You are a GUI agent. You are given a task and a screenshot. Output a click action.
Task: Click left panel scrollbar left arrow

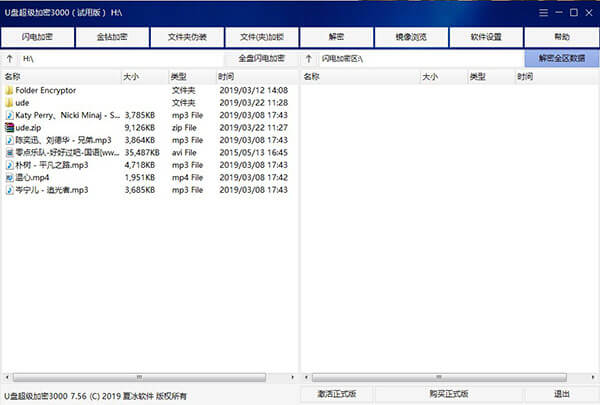[x=7, y=377]
